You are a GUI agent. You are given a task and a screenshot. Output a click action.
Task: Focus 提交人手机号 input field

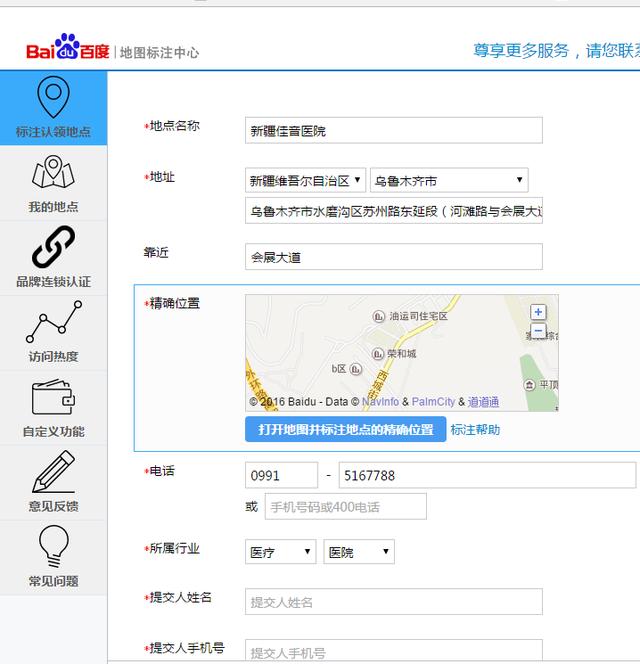(394, 651)
